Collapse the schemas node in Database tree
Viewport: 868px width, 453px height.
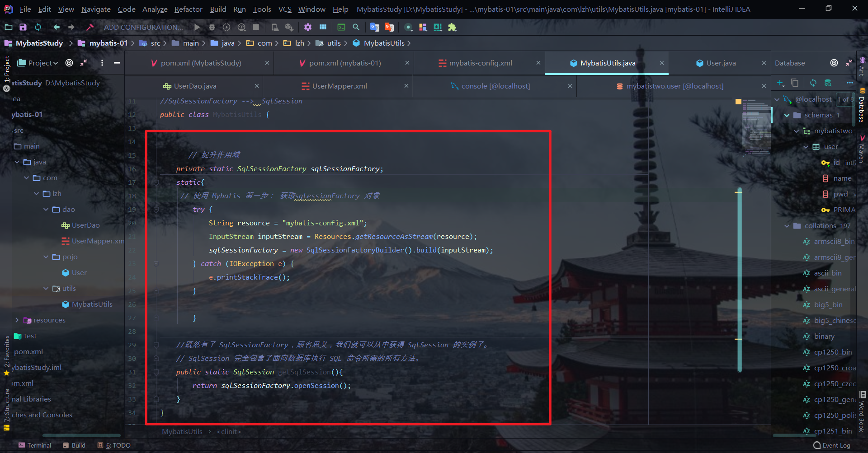click(x=787, y=115)
